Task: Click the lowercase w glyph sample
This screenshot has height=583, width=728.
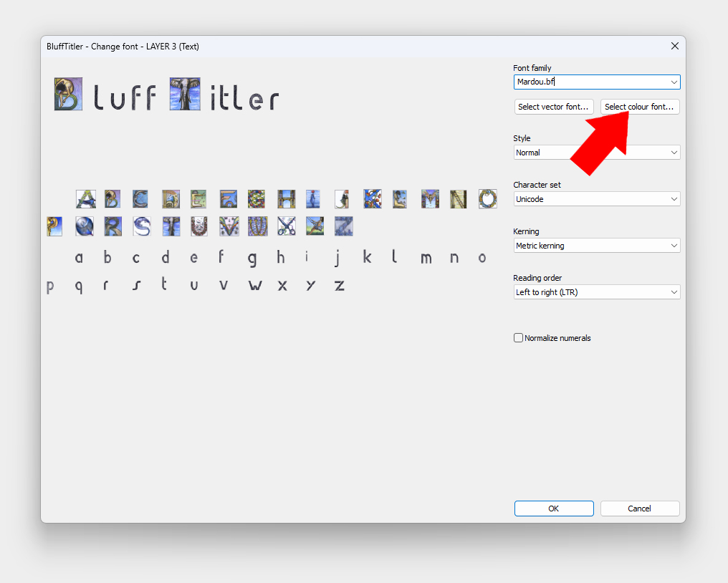Action: pos(255,286)
